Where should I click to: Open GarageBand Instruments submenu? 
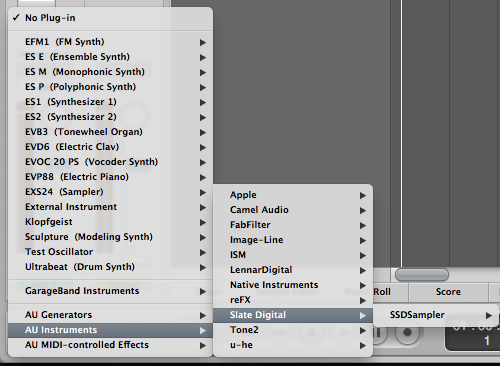(x=110, y=291)
